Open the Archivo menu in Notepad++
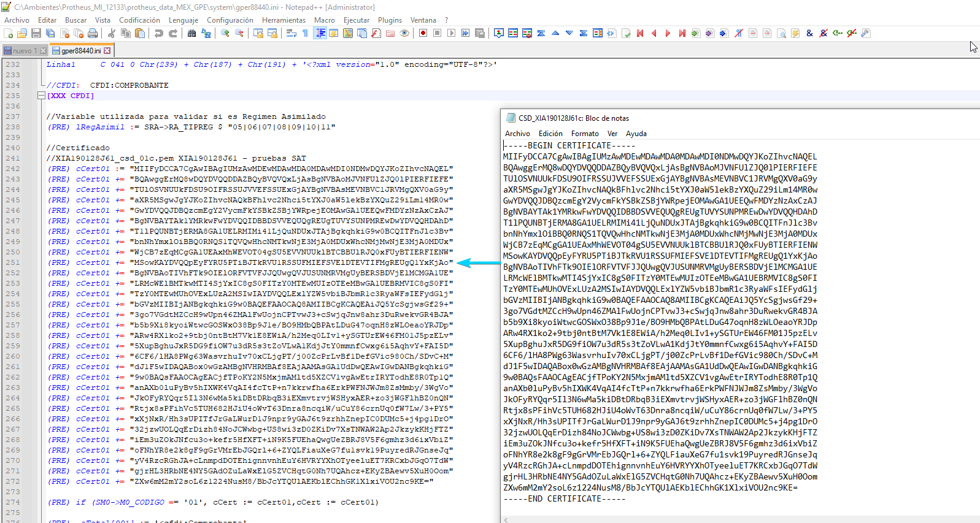The width and height of the screenshot is (980, 523). click(17, 20)
